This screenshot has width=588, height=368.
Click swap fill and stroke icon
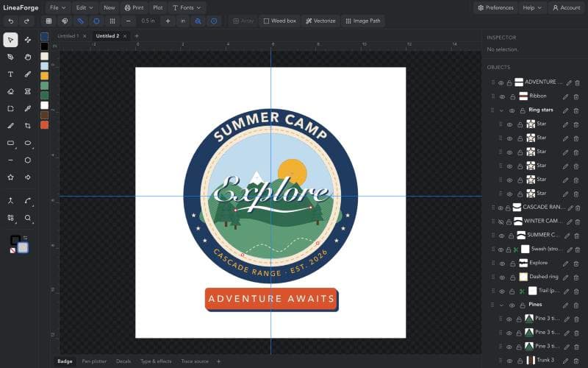point(25,237)
